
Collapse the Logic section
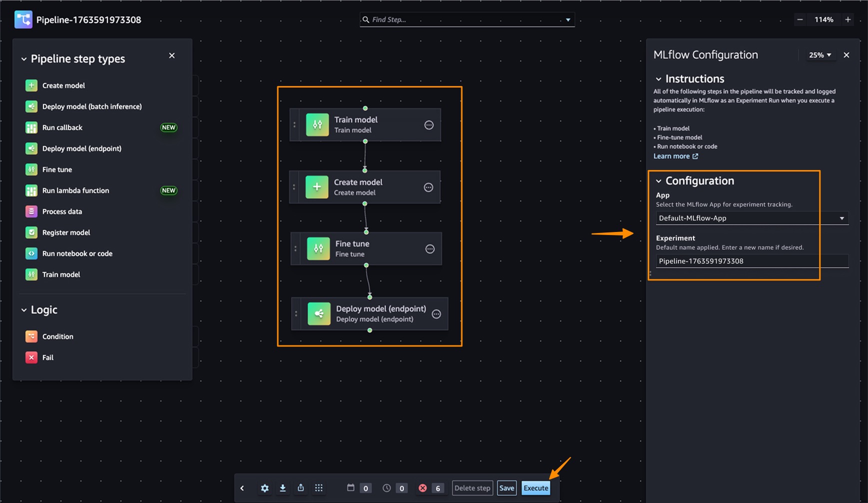point(24,310)
